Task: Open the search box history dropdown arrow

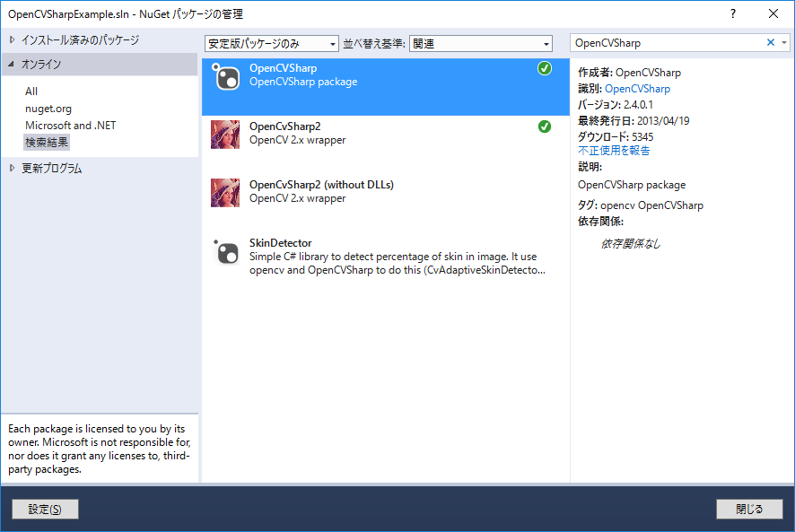Action: coord(784,43)
